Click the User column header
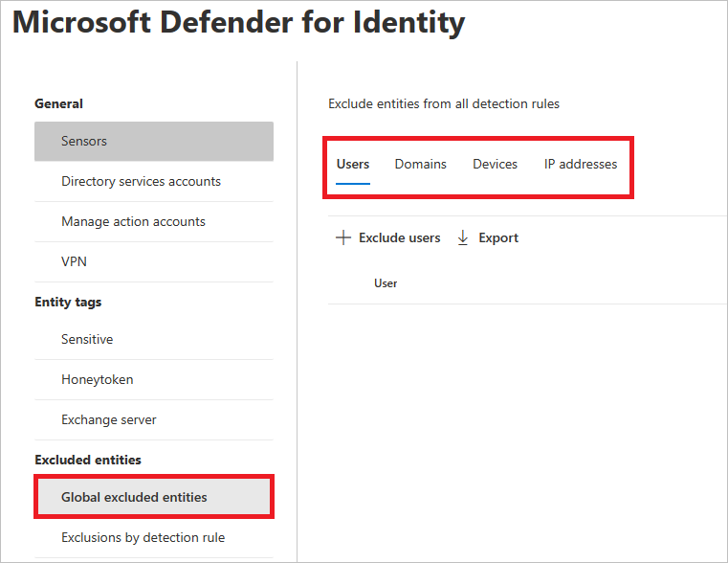Viewport: 728px width, 563px height. click(x=386, y=283)
